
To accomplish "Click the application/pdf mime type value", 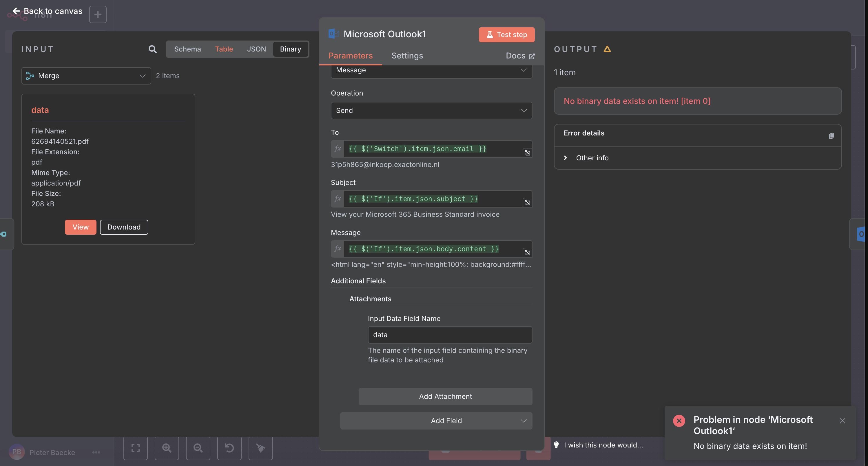I will click(x=56, y=183).
